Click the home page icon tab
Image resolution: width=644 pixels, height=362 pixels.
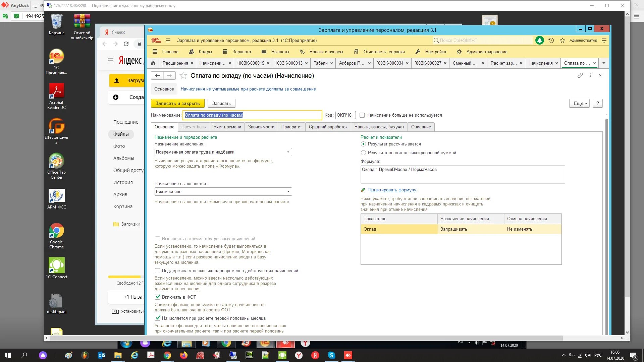(153, 63)
